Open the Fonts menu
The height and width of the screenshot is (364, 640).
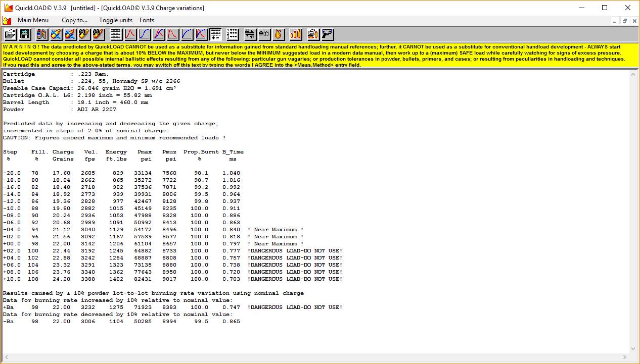tap(147, 20)
